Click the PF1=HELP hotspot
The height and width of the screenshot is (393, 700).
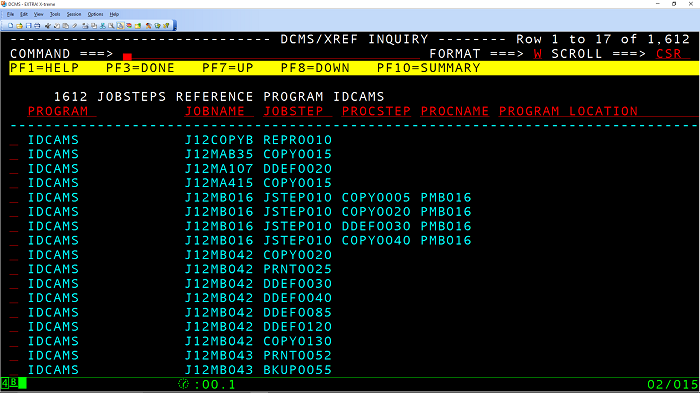(45, 68)
